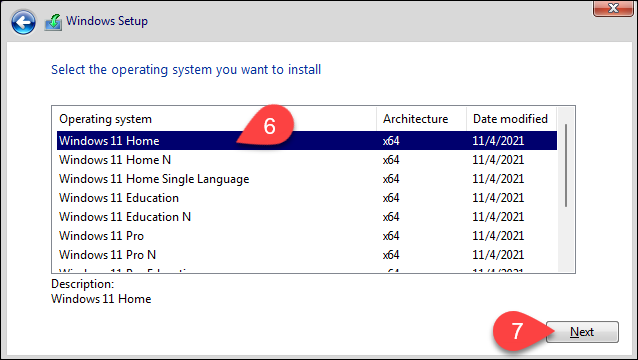Select Windows 11 Home edition row
The height and width of the screenshot is (360, 638).
click(x=307, y=141)
